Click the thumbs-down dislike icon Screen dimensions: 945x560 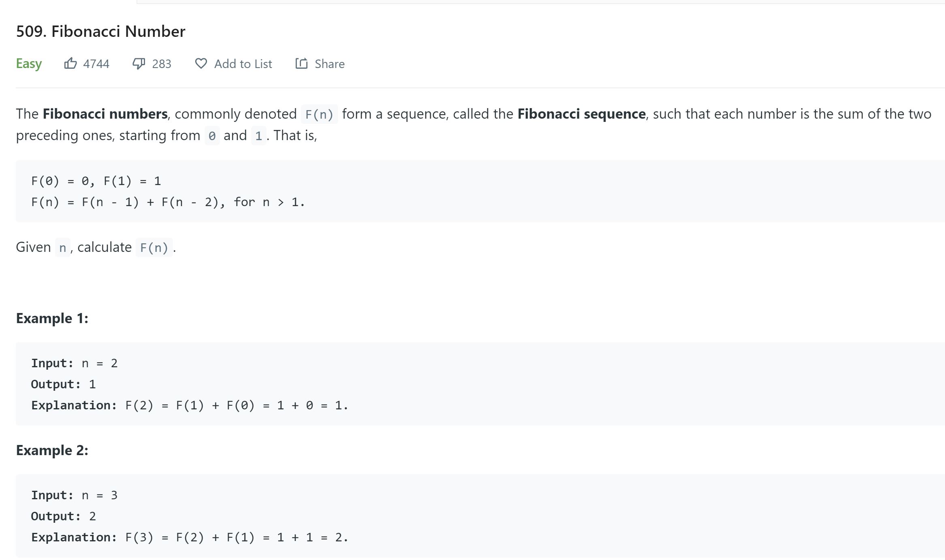tap(139, 64)
